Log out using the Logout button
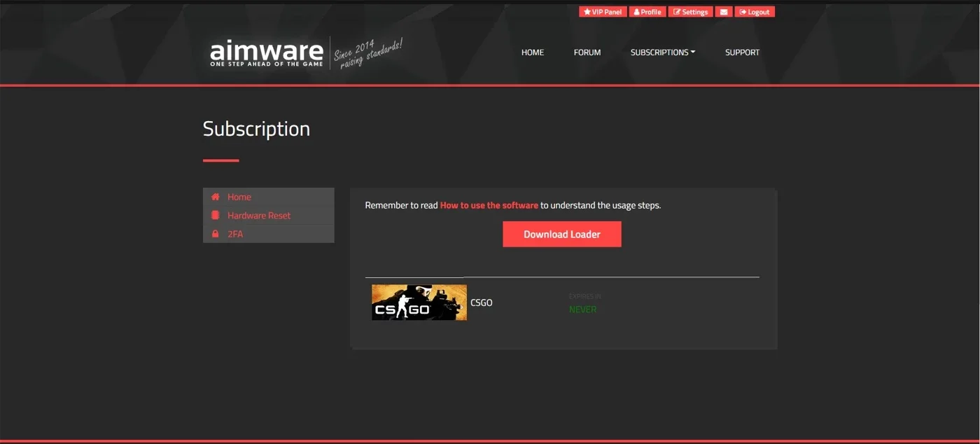Screen dimensions: 980x444 (755, 12)
